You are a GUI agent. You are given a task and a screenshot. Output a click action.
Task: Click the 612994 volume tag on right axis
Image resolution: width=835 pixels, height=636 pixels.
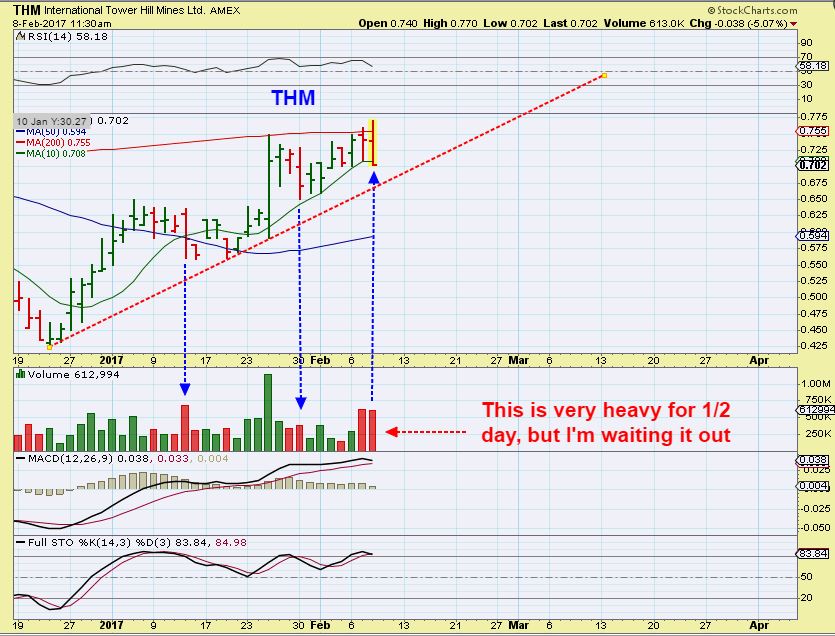tap(815, 410)
